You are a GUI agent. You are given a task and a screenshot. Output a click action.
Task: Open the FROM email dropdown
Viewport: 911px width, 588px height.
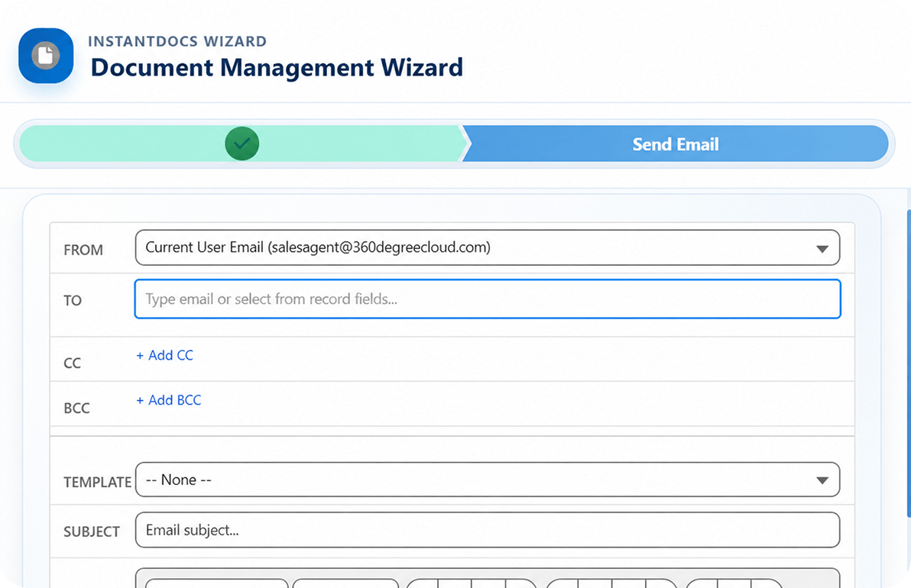[488, 248]
